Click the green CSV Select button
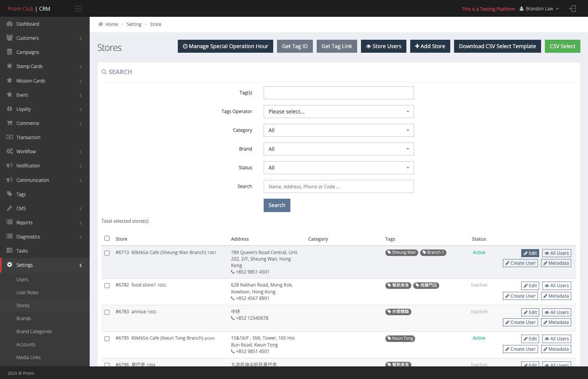Viewport: 588px width, 379px height. pyautogui.click(x=562, y=46)
